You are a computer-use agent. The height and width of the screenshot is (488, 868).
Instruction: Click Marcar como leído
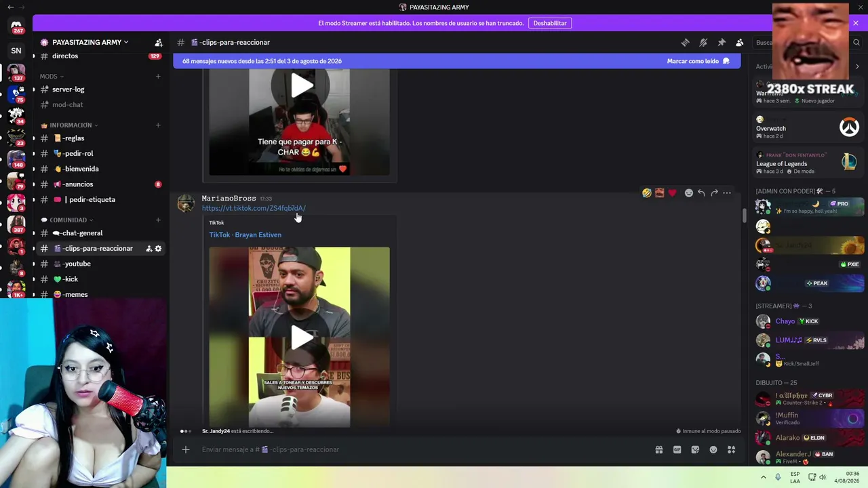[698, 61]
